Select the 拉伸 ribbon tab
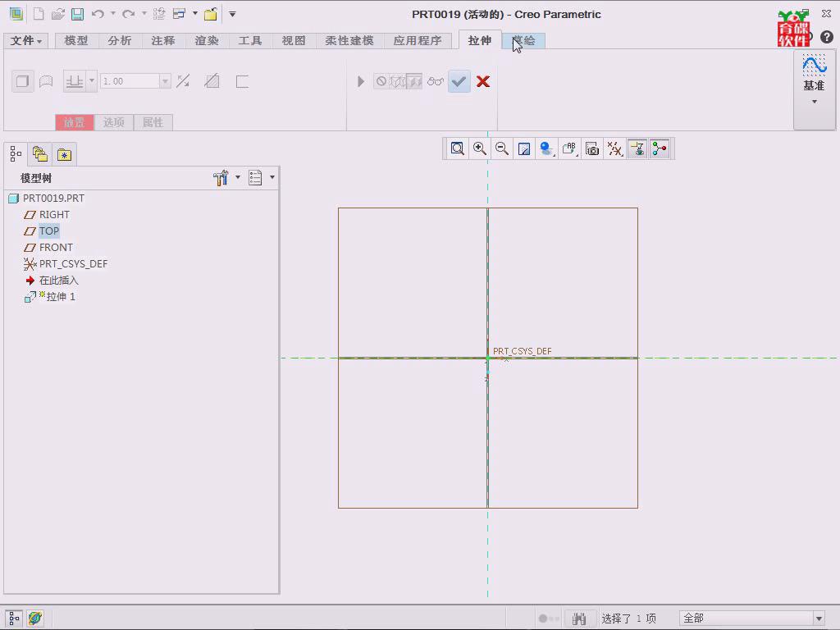Screen dimensions: 840x630 click(479, 41)
